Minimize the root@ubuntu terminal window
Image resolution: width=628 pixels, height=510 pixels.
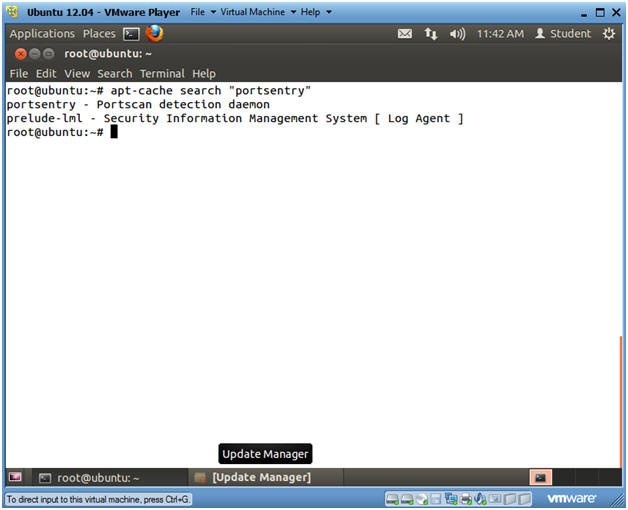point(35,54)
